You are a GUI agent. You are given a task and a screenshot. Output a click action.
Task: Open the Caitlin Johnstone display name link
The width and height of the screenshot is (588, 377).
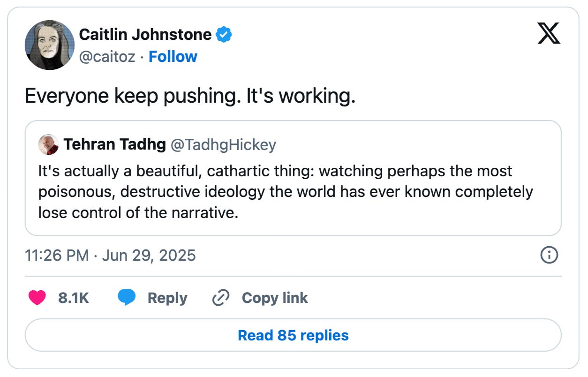tap(145, 34)
